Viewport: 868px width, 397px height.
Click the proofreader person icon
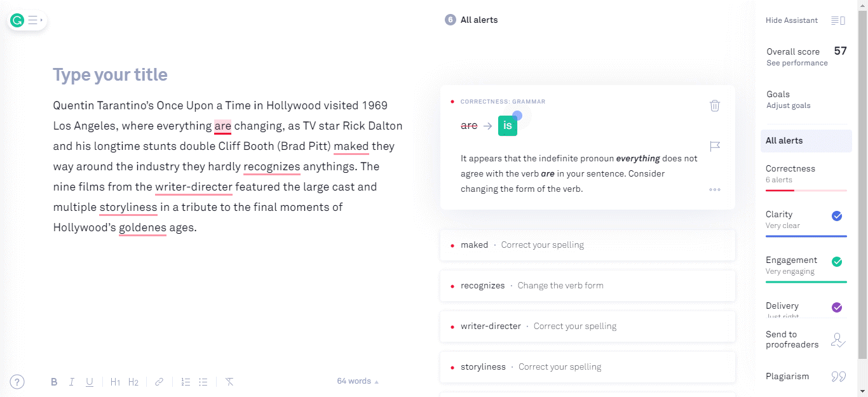point(838,340)
